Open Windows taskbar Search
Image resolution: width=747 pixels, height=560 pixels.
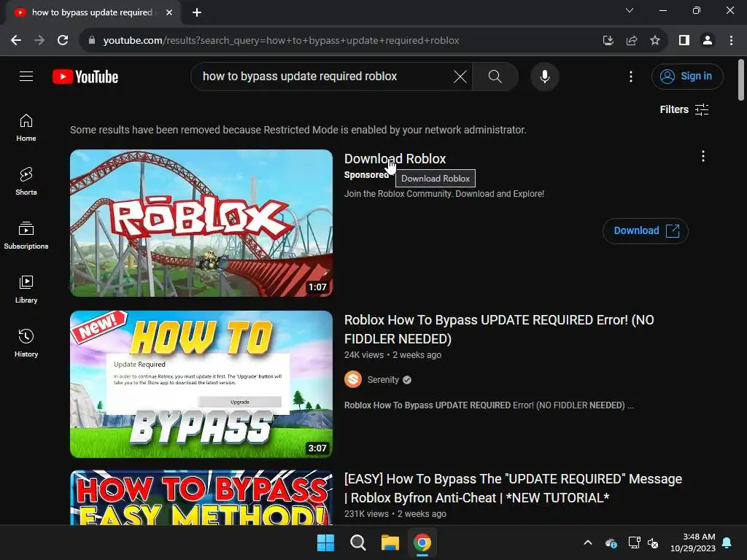pos(357,542)
